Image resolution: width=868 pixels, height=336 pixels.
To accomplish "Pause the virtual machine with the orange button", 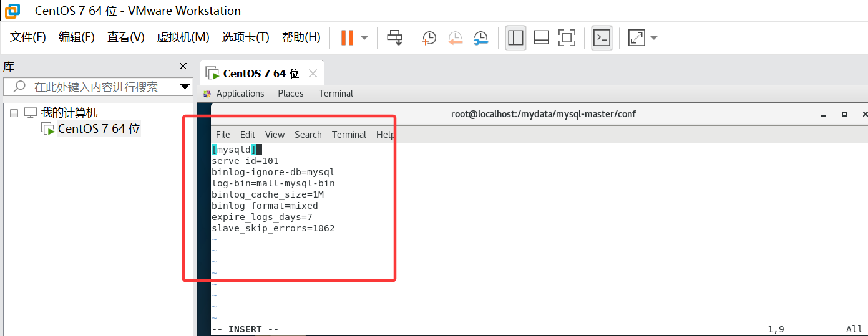I will click(347, 37).
